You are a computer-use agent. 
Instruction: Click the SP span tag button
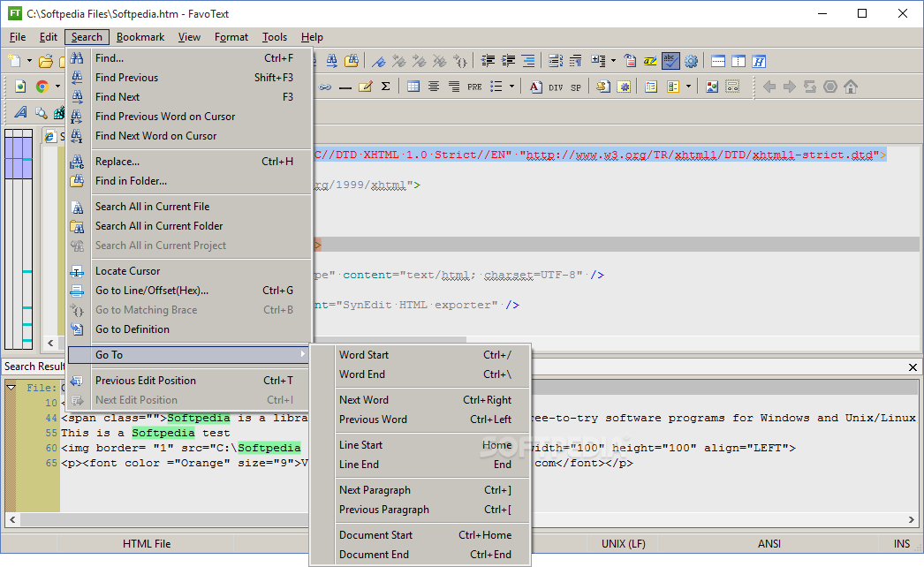576,87
